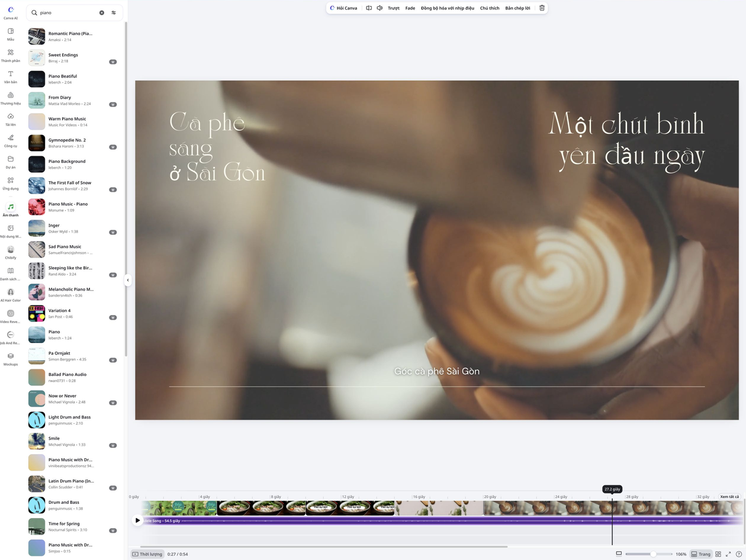This screenshot has height=560, width=746.
Task: Open the help question mark icon
Action: (738, 554)
